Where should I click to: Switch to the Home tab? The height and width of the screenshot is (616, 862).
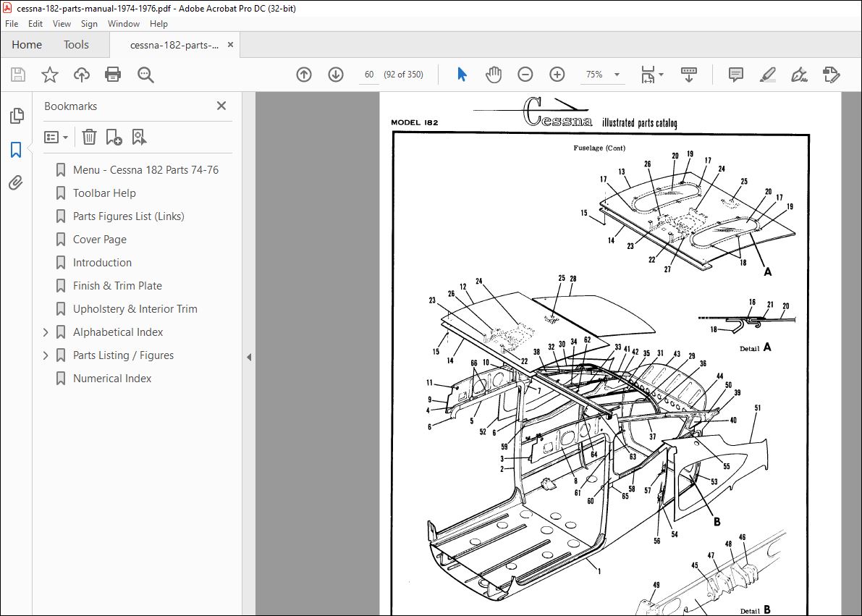click(27, 45)
